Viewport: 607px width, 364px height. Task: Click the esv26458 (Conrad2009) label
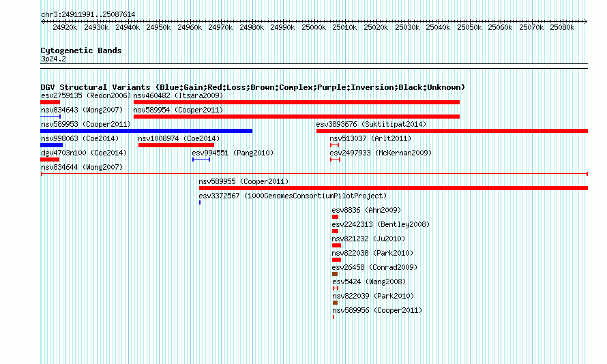pyautogui.click(x=374, y=267)
